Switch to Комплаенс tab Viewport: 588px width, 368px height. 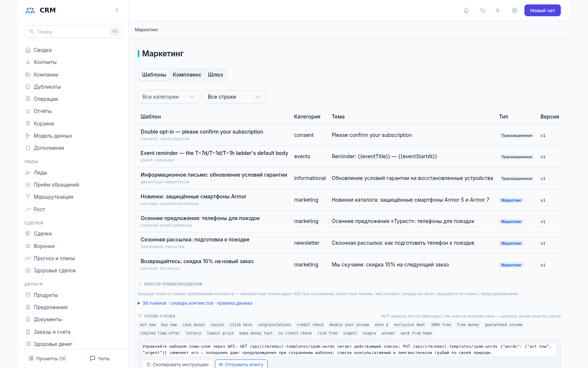tap(187, 75)
